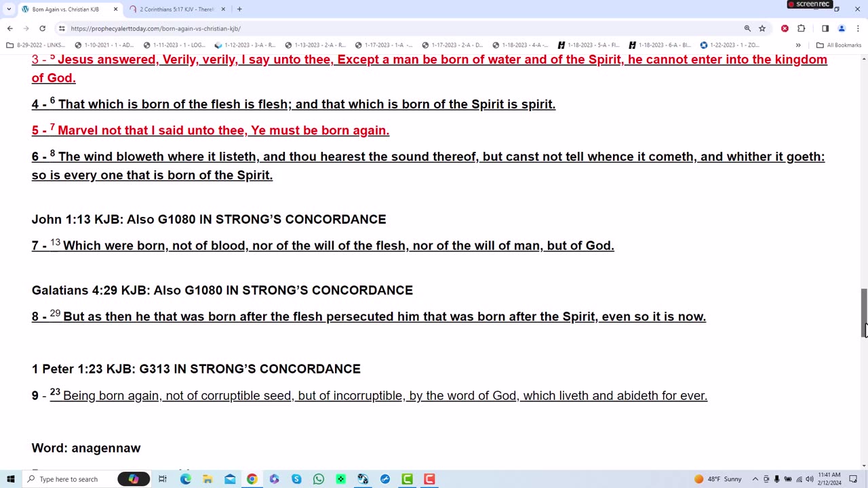Show hidden bookmarks via double chevron

[x=798, y=45]
